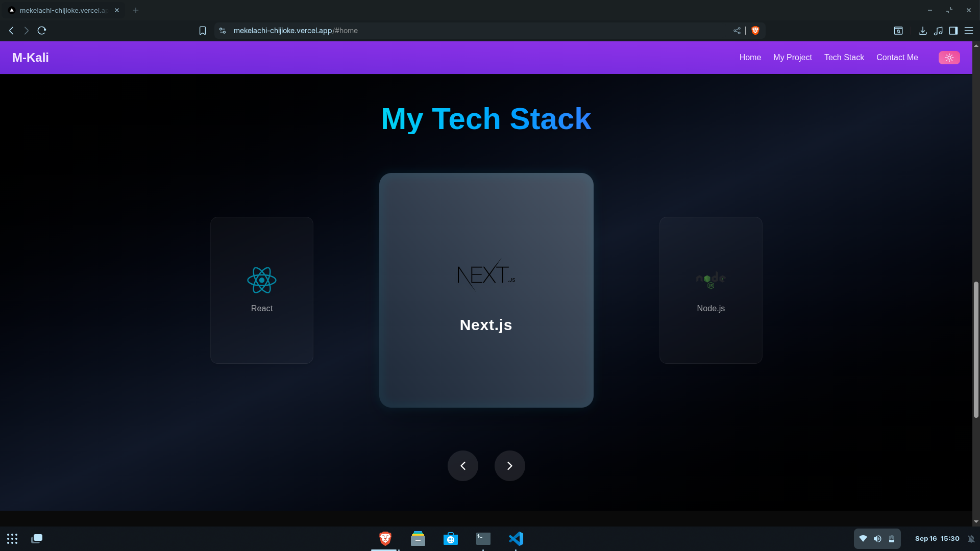The height and width of the screenshot is (551, 980).
Task: Toggle the light/dark theme sun button
Action: (x=949, y=58)
